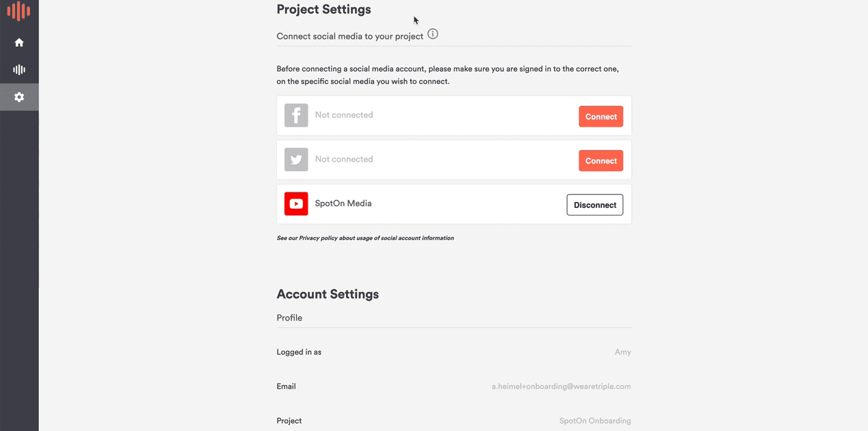Open the Privacy policy notice link
The image size is (868, 431).
(365, 237)
